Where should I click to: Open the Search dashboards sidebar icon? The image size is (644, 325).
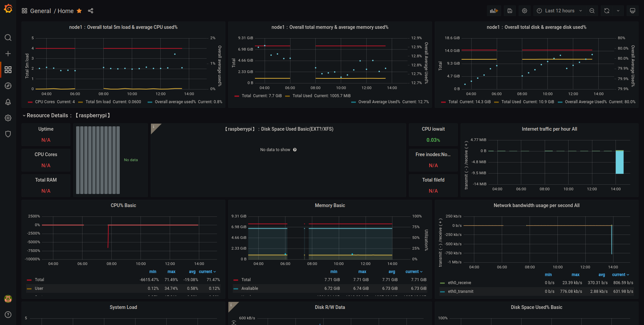point(8,38)
